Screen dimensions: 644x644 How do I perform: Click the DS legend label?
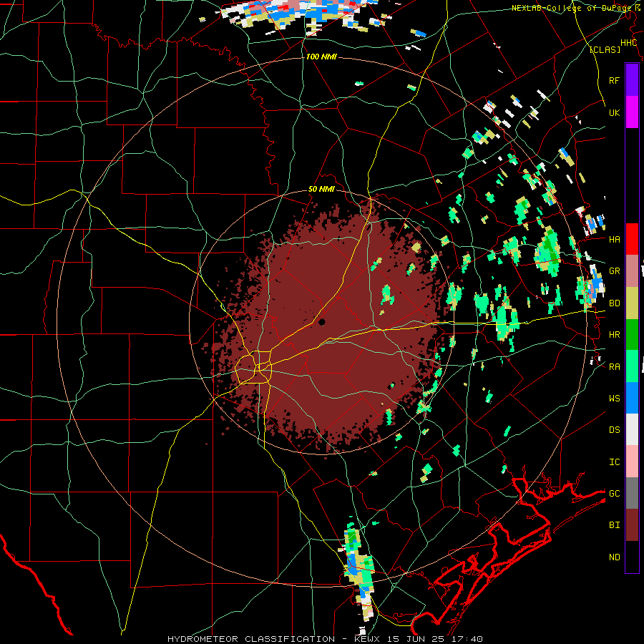pos(614,429)
